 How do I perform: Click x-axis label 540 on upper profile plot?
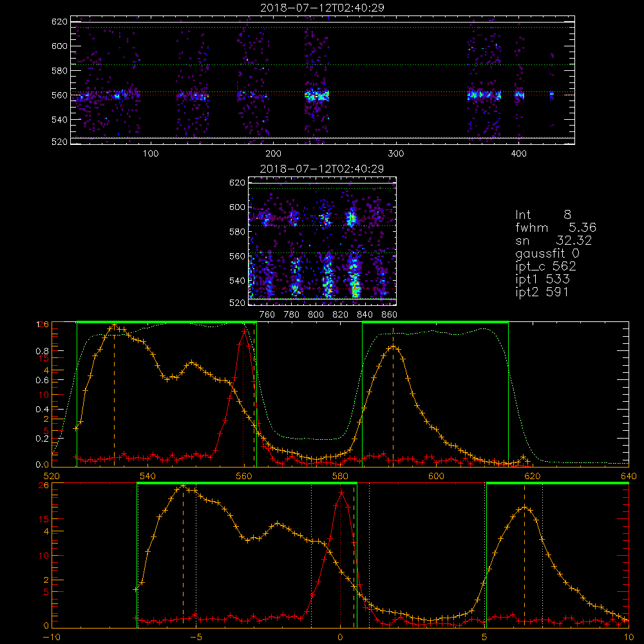coord(148,476)
